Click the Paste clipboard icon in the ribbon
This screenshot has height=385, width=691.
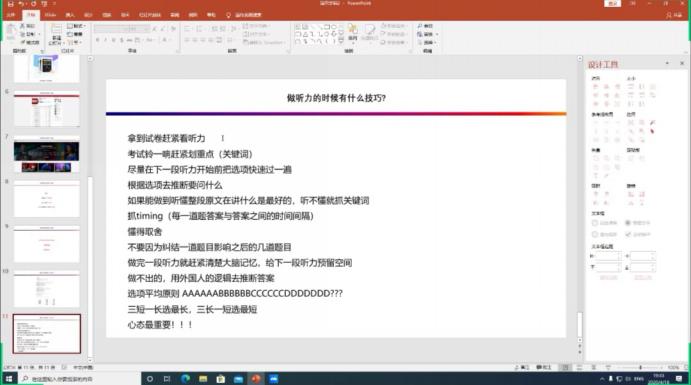11,31
